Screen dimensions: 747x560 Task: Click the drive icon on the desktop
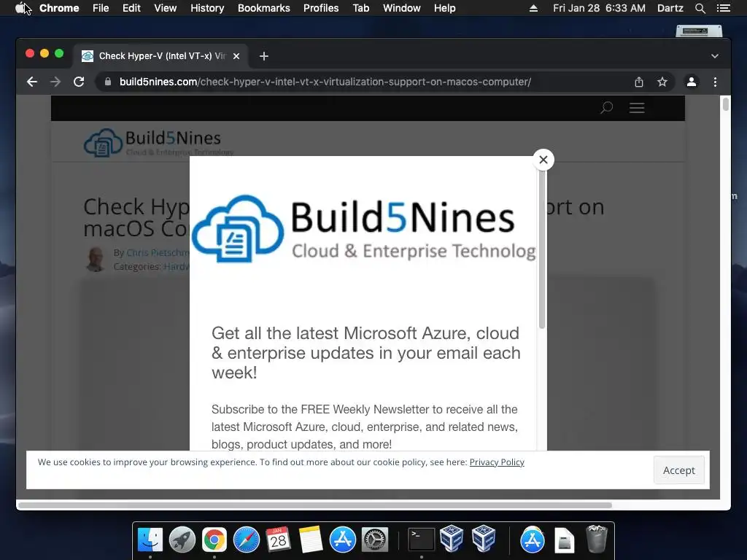pos(699,31)
